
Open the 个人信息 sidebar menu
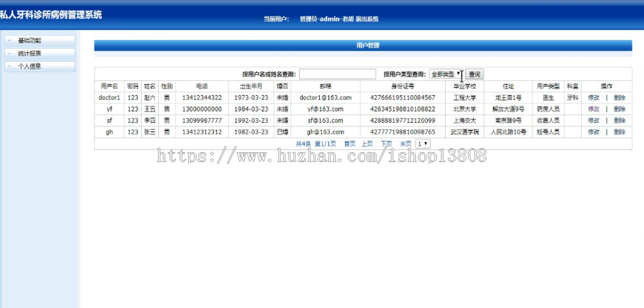[39, 66]
